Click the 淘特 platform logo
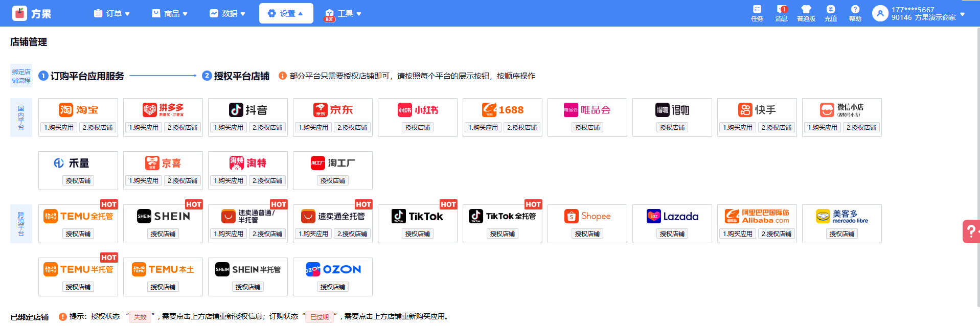Screen dimensions: 980x326 [x=248, y=163]
